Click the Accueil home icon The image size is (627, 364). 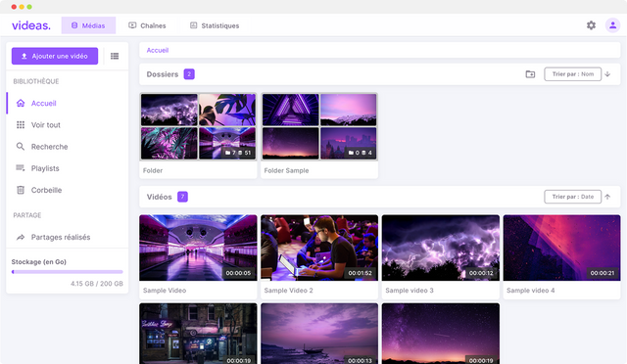21,103
